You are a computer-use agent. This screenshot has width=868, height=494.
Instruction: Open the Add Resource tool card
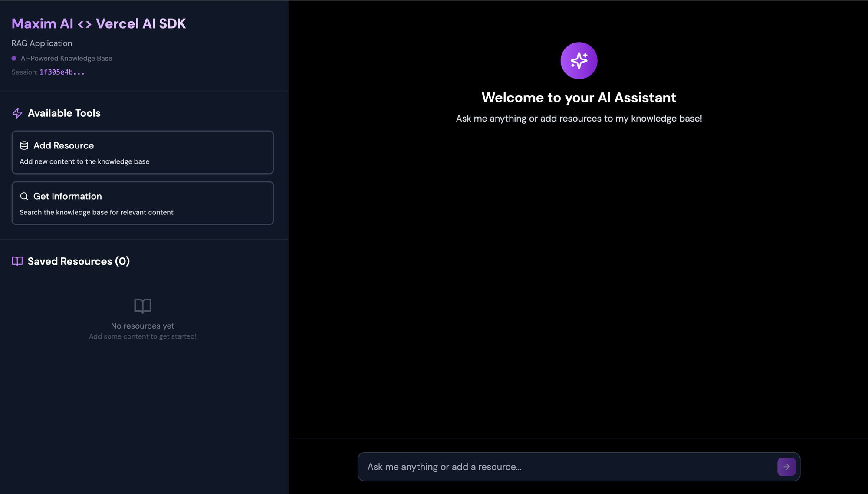point(142,152)
